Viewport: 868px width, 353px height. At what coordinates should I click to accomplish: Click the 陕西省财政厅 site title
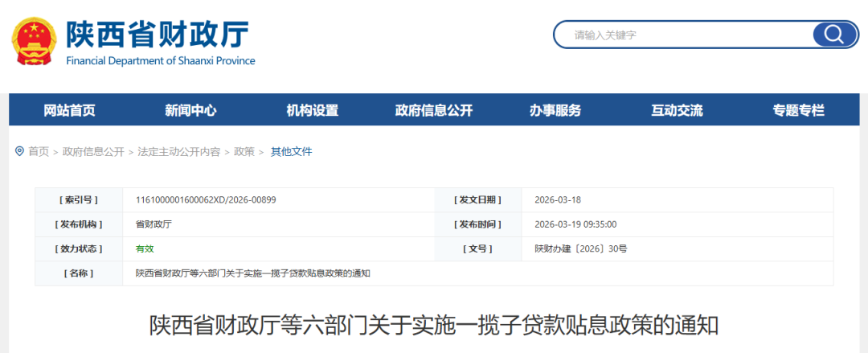tap(158, 34)
